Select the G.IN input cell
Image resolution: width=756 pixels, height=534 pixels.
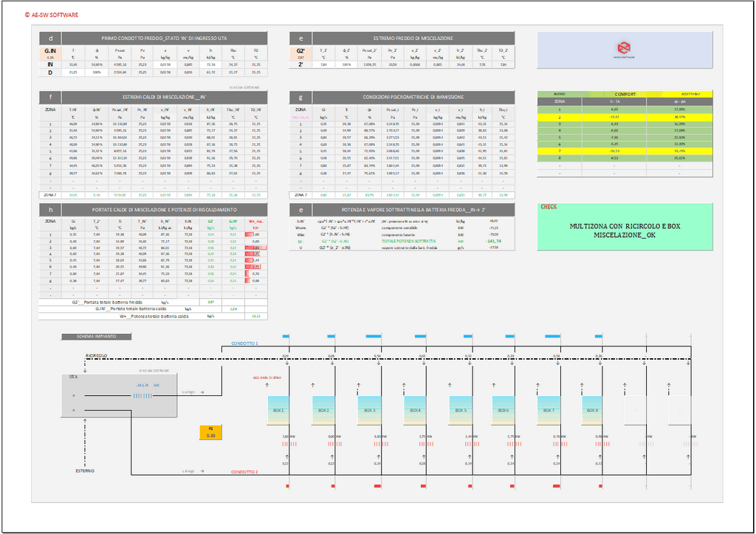point(50,52)
